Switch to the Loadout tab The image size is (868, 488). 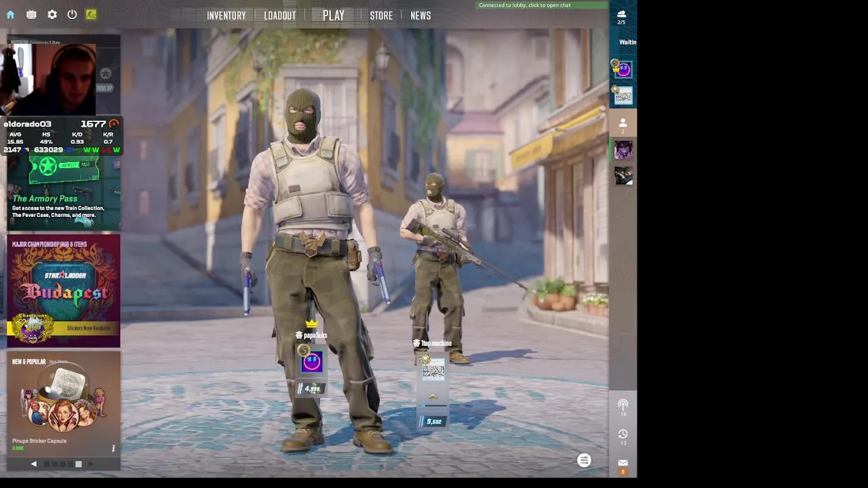280,16
